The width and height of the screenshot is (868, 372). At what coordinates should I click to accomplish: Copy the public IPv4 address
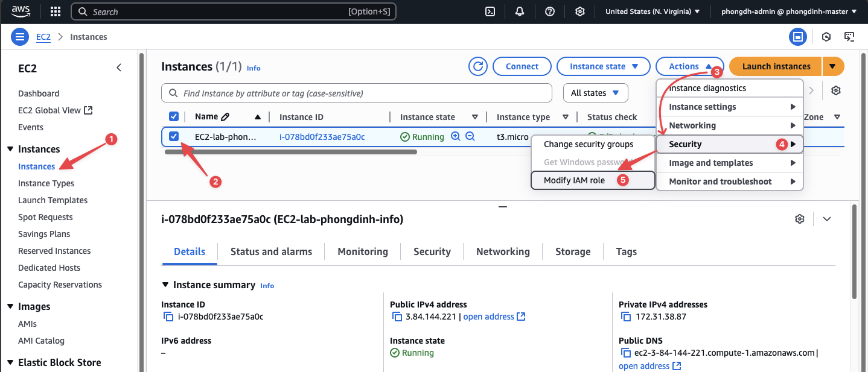[397, 317]
